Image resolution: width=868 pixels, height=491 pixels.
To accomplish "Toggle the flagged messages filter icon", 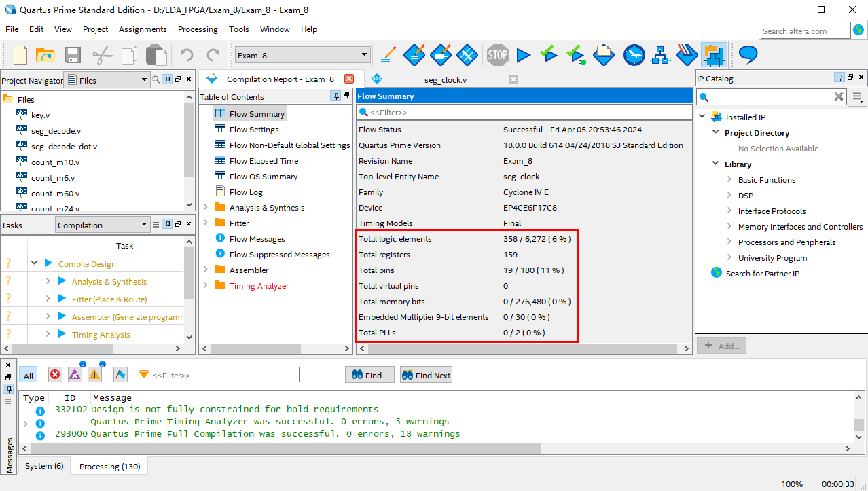I will click(120, 375).
